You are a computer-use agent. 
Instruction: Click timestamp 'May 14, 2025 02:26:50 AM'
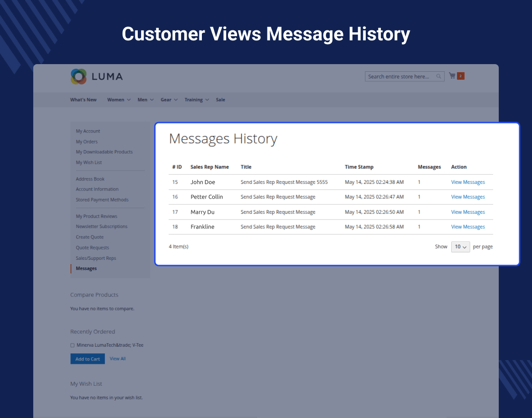click(x=374, y=212)
